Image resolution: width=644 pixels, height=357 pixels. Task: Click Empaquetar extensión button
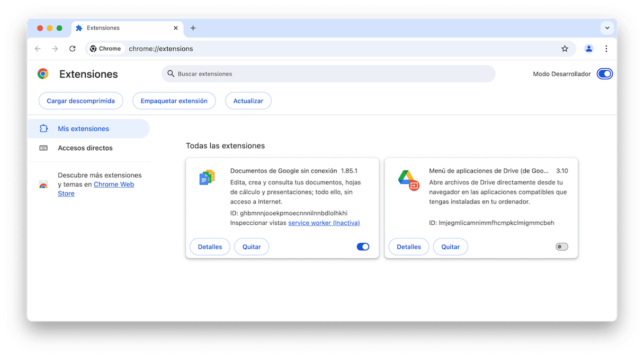174,101
